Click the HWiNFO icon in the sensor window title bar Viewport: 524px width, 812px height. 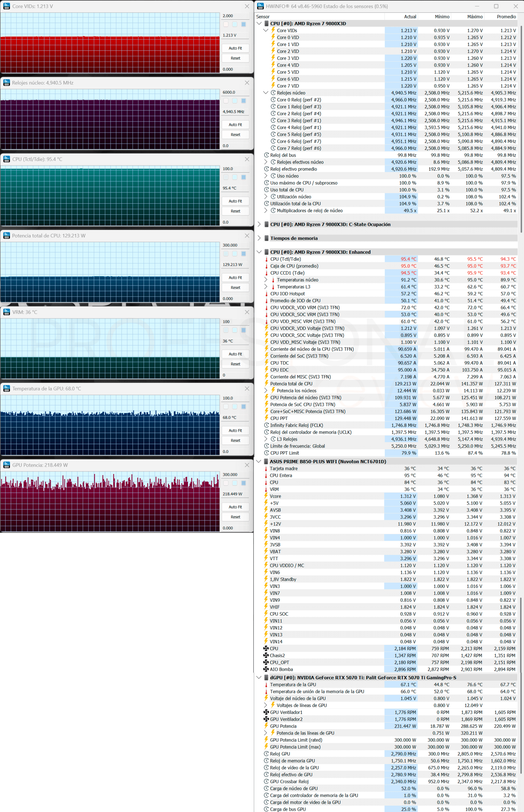pyautogui.click(x=260, y=6)
